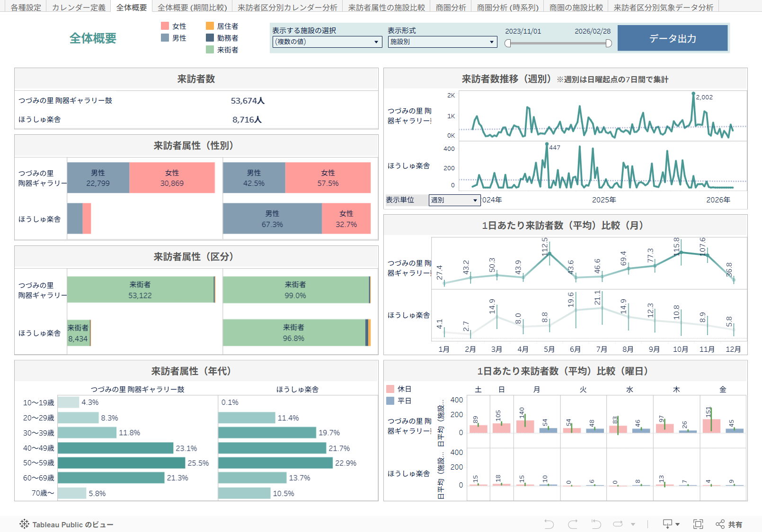The image size is (762, 532).
Task: Open the カレンダー定義 tab
Action: click(x=79, y=8)
